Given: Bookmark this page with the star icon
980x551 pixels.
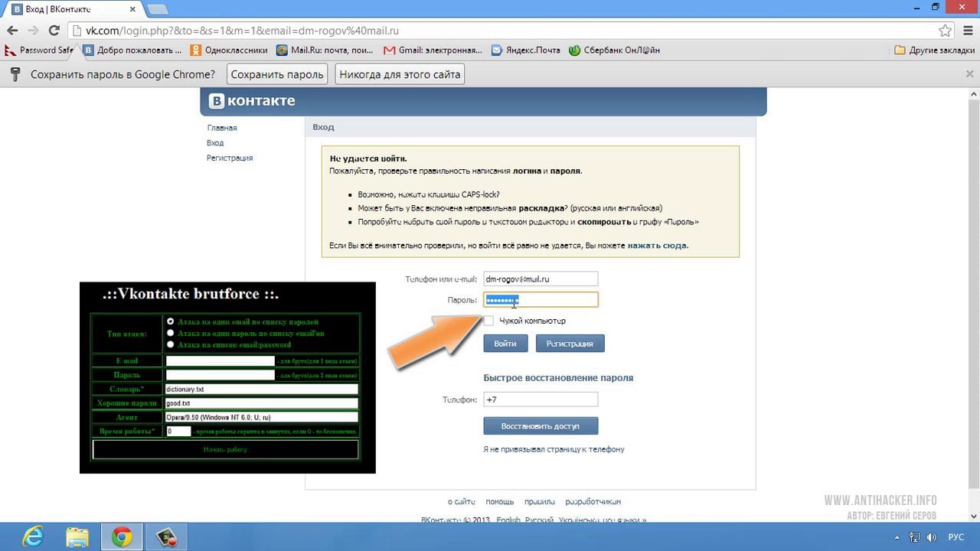Looking at the screenshot, I should [x=945, y=31].
